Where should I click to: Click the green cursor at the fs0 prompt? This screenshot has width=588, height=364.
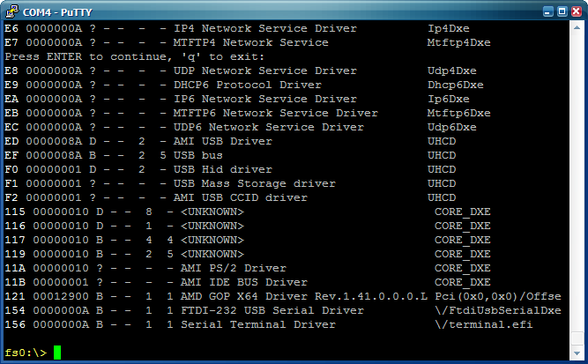[x=57, y=353]
